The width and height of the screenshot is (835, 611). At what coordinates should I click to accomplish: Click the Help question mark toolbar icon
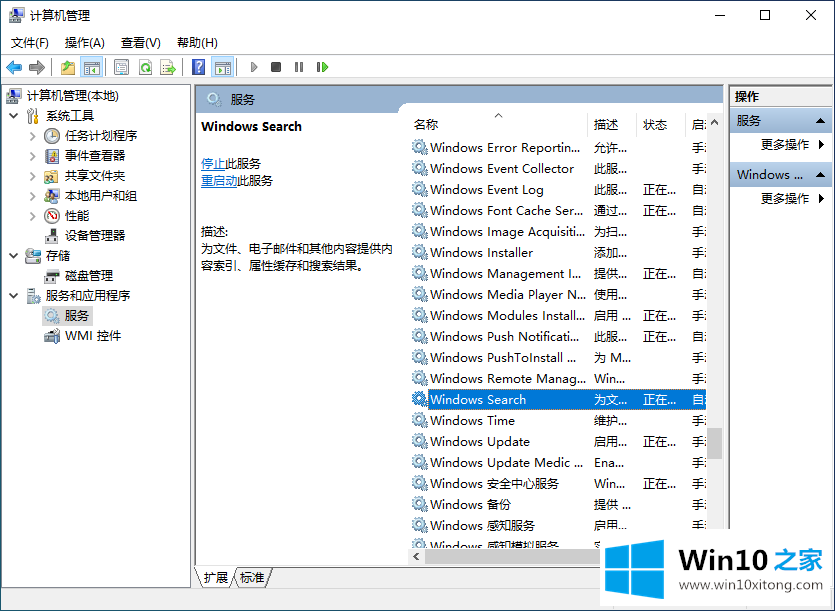[199, 67]
